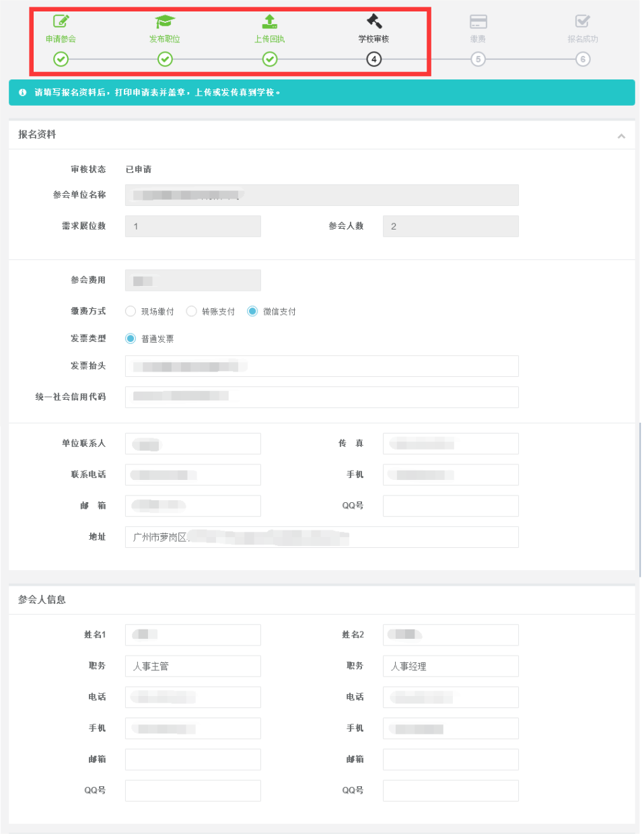
Task: Click attendee 2 邮箱 field
Action: 451,759
